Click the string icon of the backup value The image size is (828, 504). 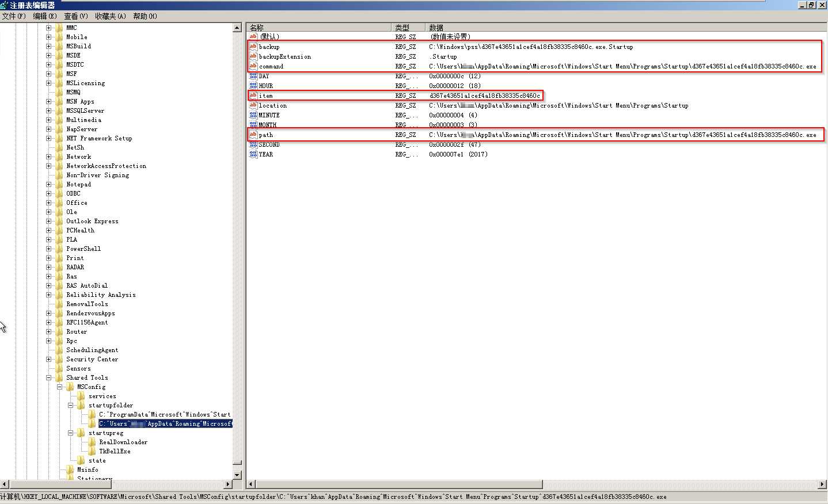(253, 47)
